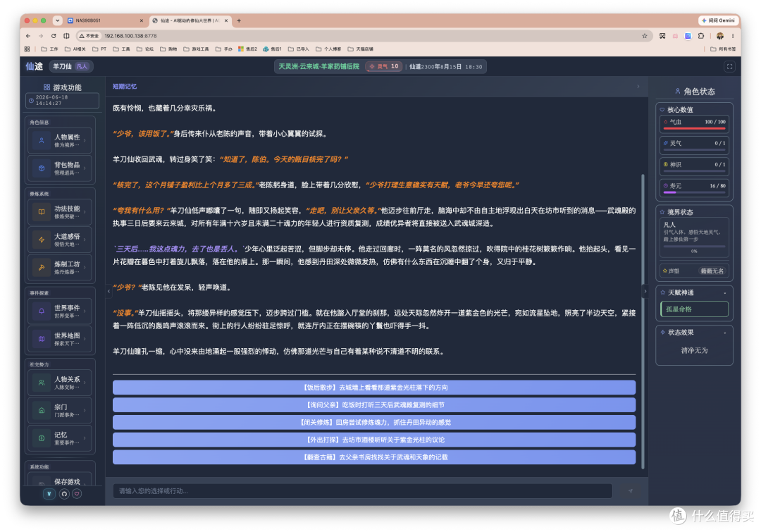The width and height of the screenshot is (761, 532).
Task: Click the story text scrollbar
Action: coord(643,321)
